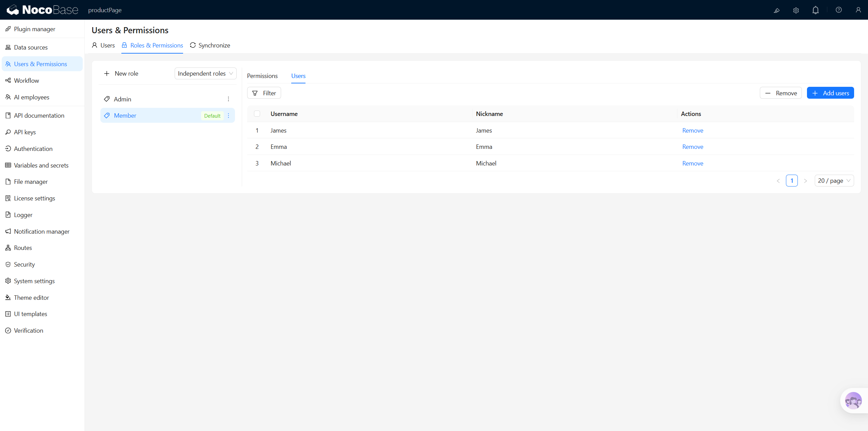Open the Plugin manager from the sidebar
This screenshot has height=431, width=868.
pos(34,29)
